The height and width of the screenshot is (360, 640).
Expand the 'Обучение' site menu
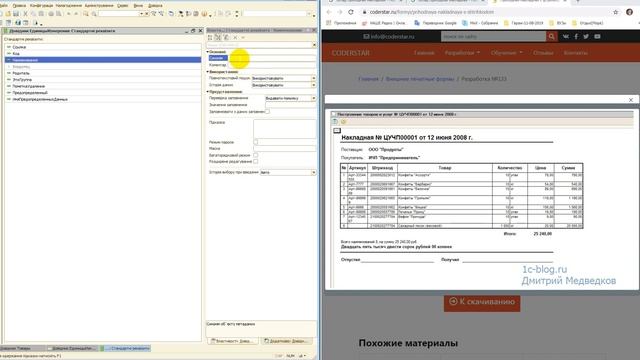(x=507, y=53)
